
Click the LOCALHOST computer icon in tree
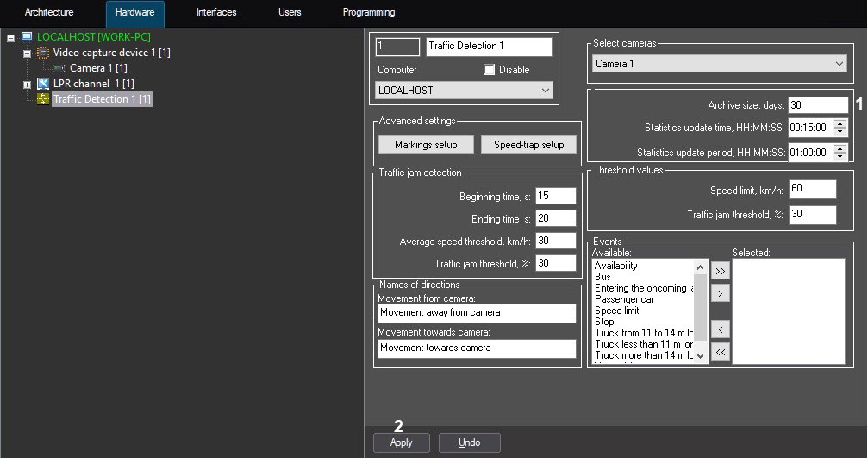[x=27, y=37]
